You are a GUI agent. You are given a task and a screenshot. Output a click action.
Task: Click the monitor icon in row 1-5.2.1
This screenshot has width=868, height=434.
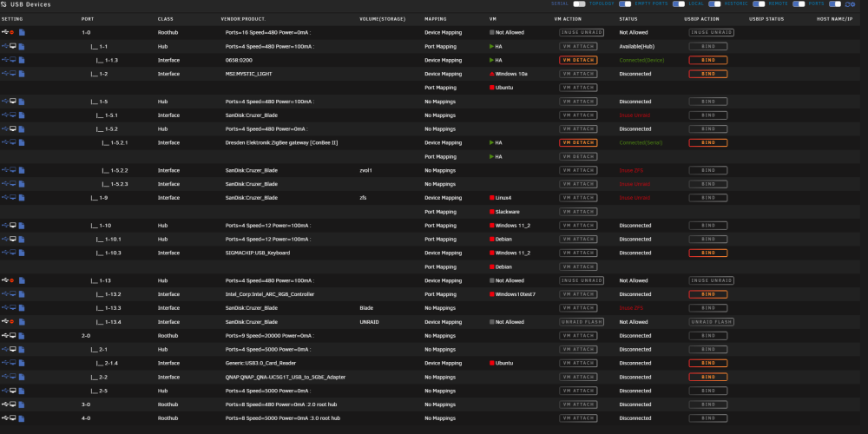pos(13,142)
